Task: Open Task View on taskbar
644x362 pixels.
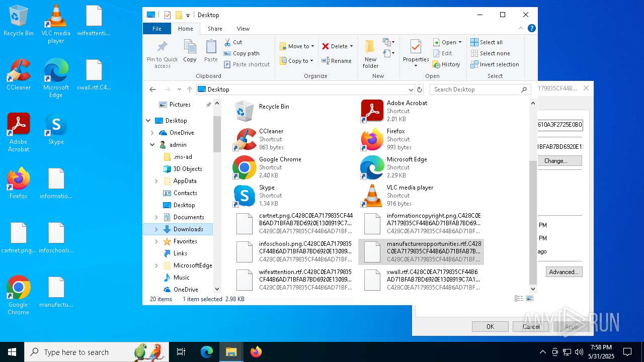Action: click(x=181, y=352)
